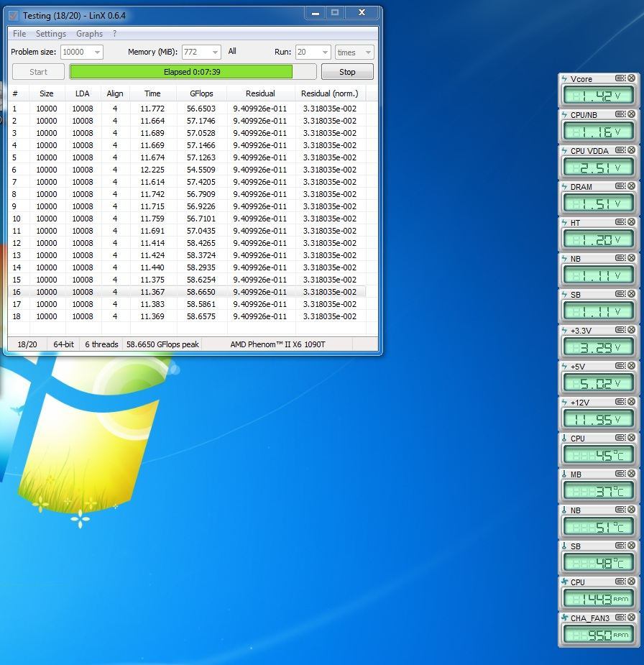Close the Vcore voltage gadget

point(631,78)
